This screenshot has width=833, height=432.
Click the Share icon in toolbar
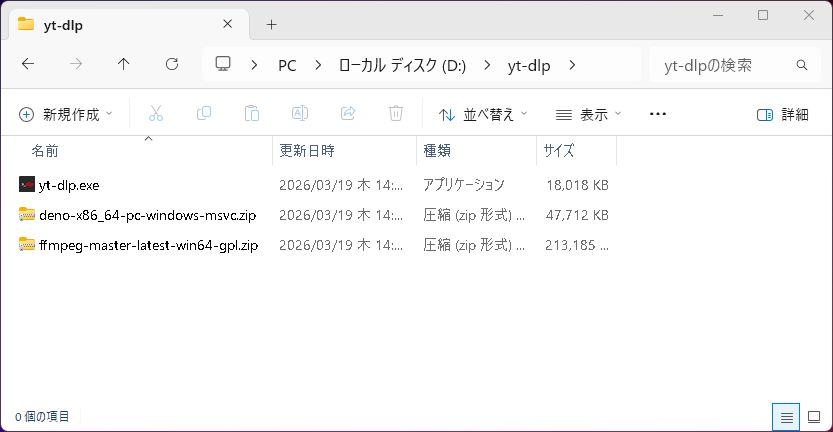pyautogui.click(x=348, y=114)
